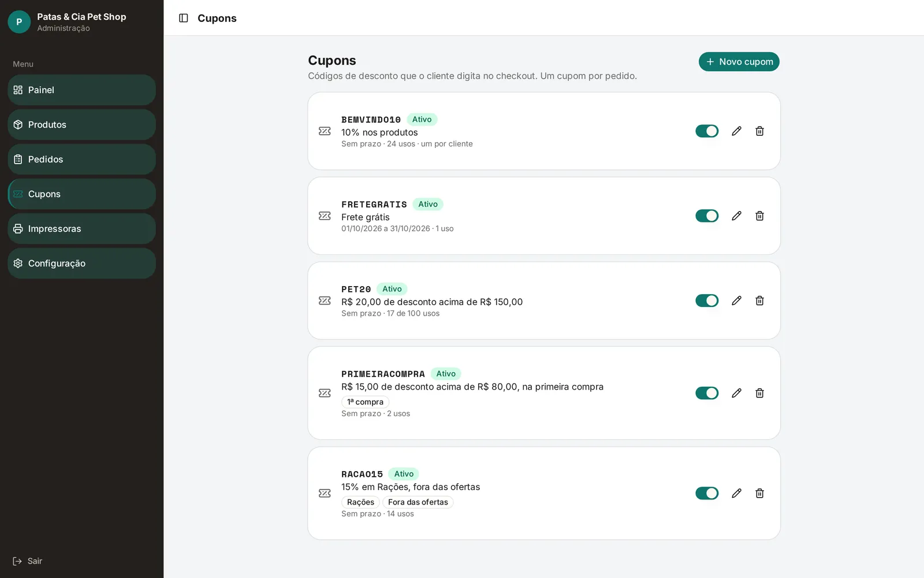Edit the PET20 coupon
The height and width of the screenshot is (578, 924).
point(736,301)
